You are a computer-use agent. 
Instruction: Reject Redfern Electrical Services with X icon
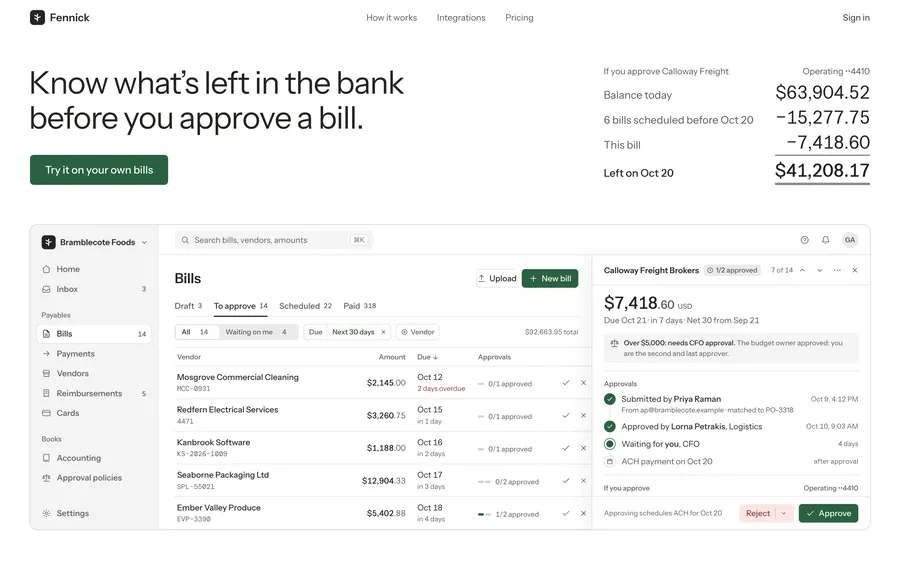pos(583,416)
